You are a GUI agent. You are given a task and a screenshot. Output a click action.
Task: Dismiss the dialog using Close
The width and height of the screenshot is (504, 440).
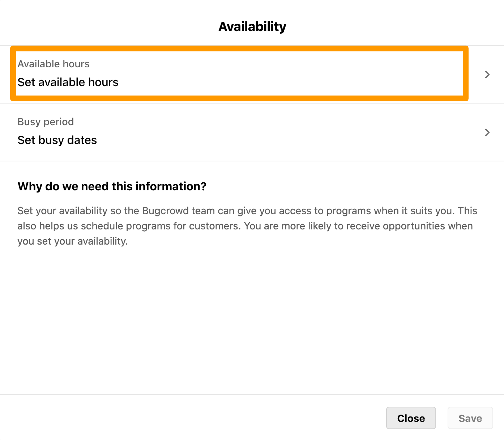411,418
